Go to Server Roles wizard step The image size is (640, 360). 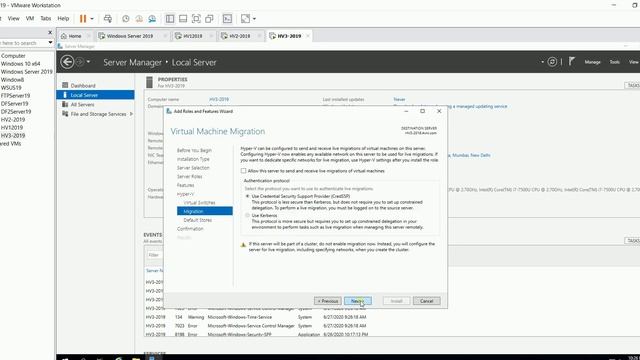coord(189,176)
